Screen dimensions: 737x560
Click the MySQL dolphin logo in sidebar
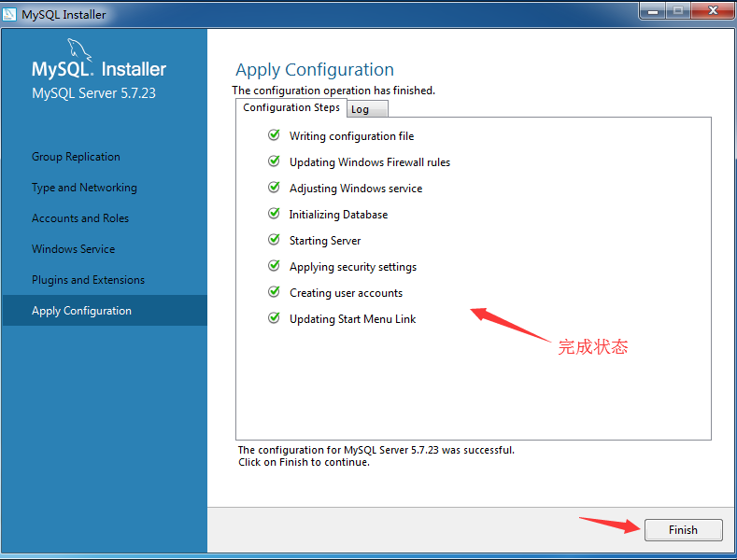point(79,49)
